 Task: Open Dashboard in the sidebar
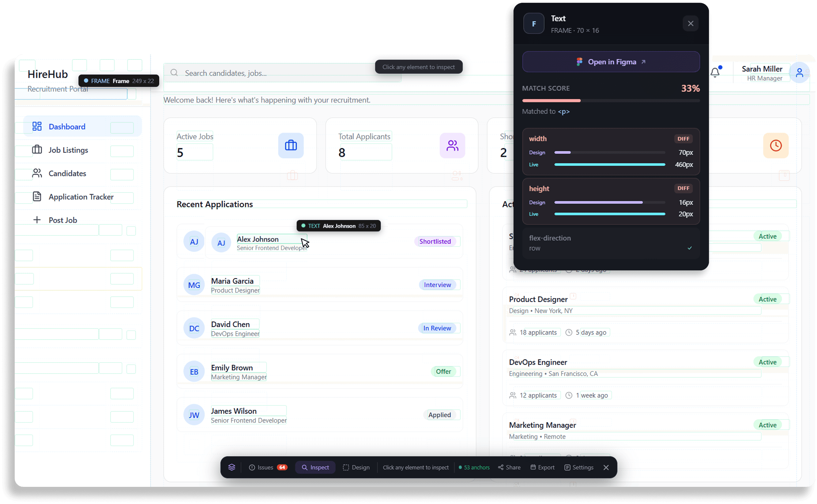pos(67,127)
